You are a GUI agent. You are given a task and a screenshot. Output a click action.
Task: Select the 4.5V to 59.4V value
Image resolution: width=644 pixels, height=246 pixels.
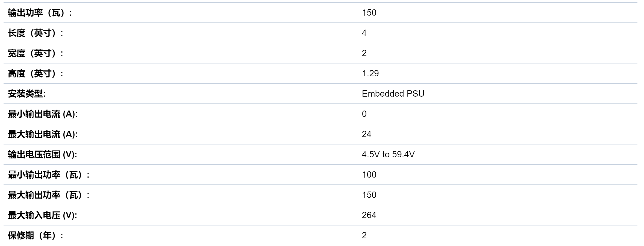(388, 154)
